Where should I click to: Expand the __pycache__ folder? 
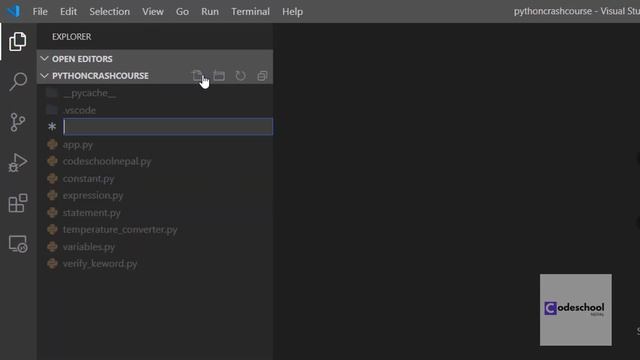[x=155, y=93]
